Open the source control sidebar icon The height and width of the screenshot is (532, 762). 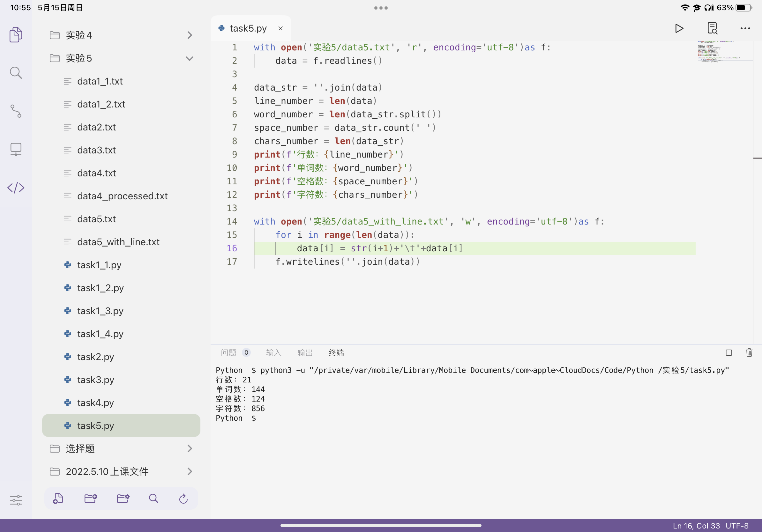(16, 111)
